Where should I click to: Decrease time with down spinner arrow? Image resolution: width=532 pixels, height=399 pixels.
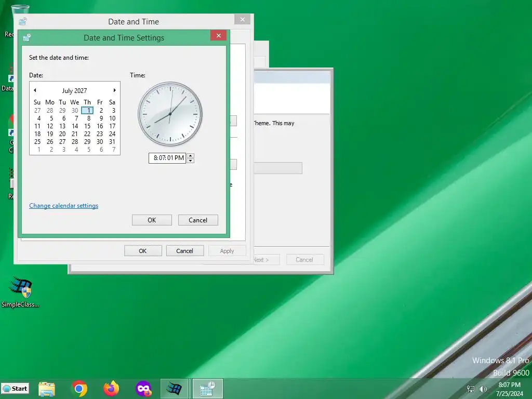pos(191,161)
